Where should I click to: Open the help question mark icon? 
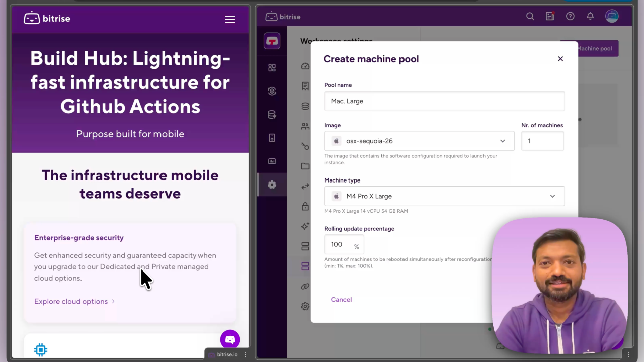click(x=570, y=16)
